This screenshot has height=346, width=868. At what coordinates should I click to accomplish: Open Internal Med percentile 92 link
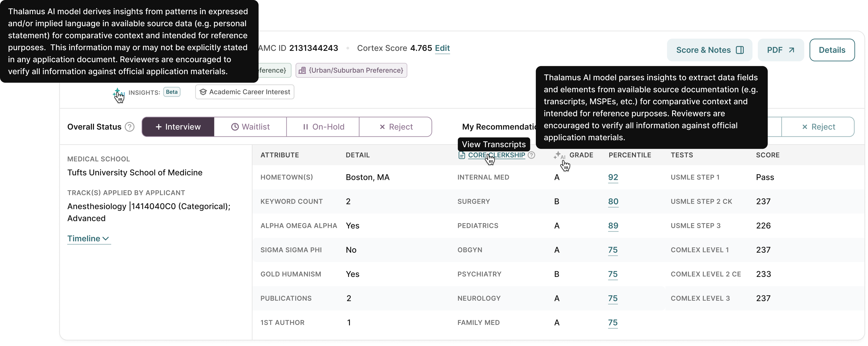coord(613,177)
